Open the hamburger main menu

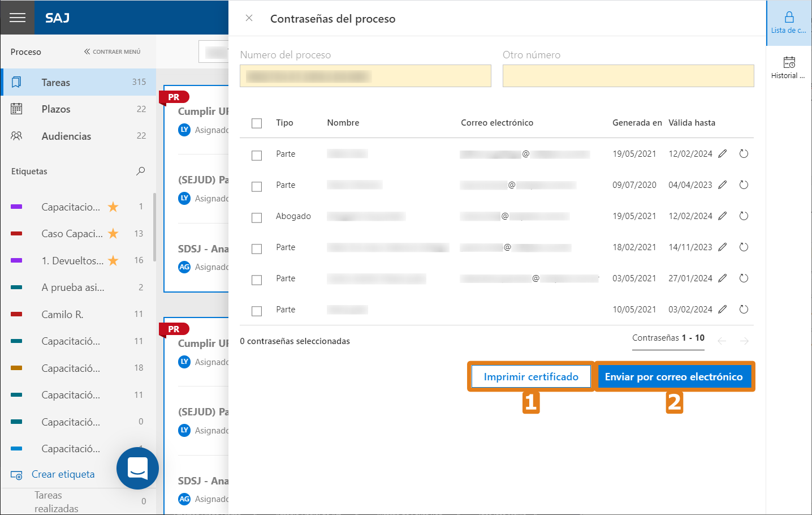(18, 18)
